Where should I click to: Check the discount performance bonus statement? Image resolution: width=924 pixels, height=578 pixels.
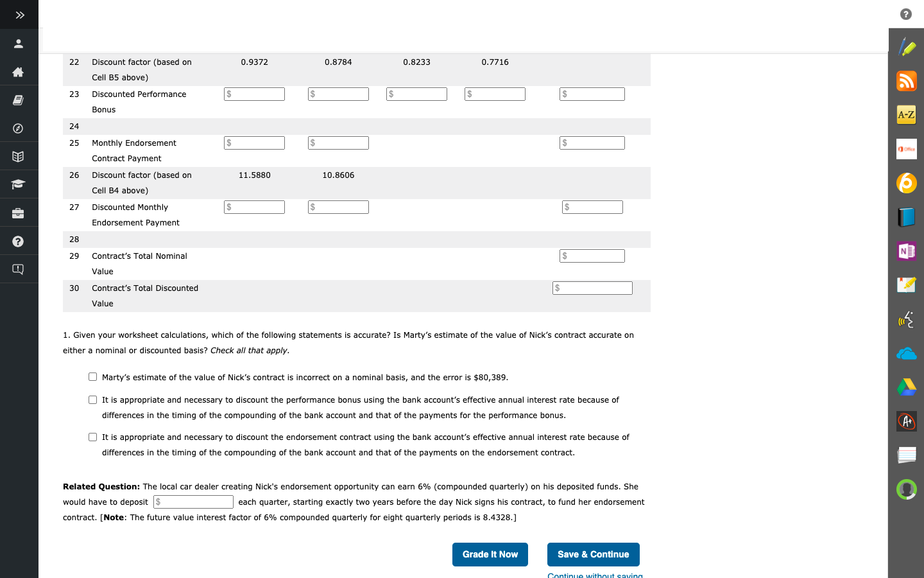[93, 400]
